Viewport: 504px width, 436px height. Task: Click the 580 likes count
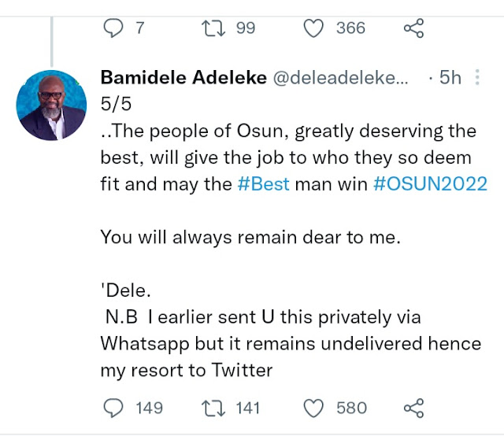pyautogui.click(x=351, y=407)
